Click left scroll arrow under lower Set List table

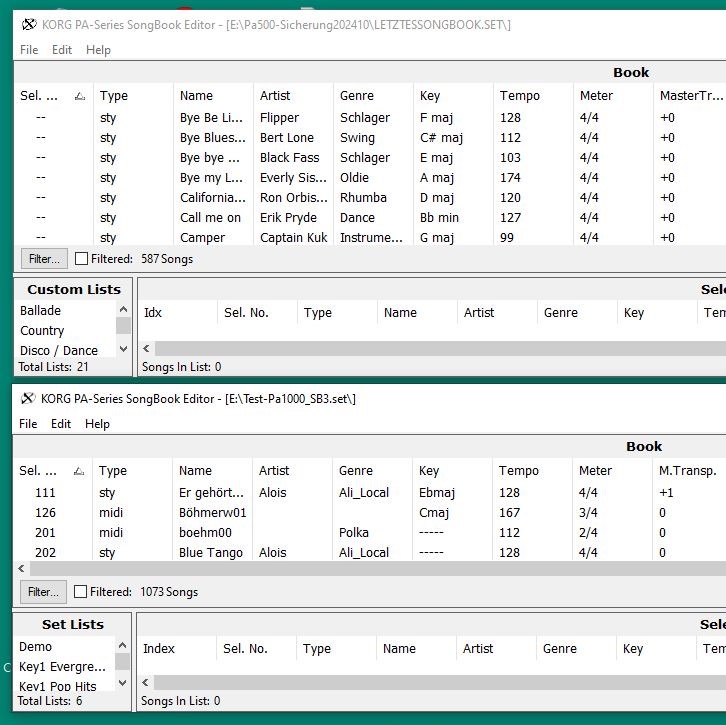[x=145, y=682]
